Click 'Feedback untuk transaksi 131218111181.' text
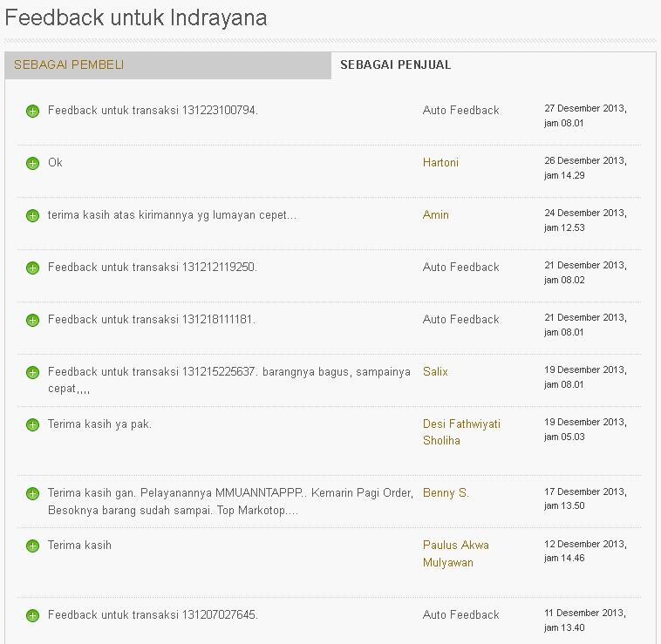The width and height of the screenshot is (661, 644). tap(152, 319)
